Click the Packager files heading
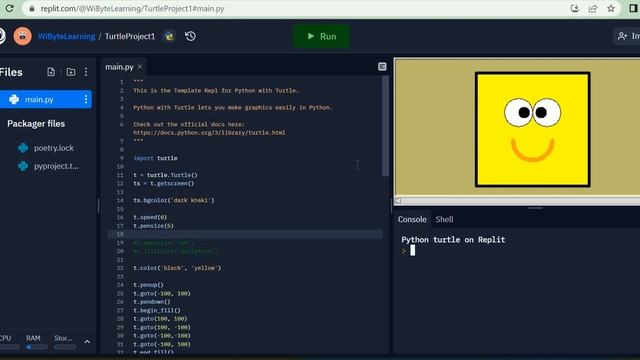 pyautogui.click(x=36, y=124)
